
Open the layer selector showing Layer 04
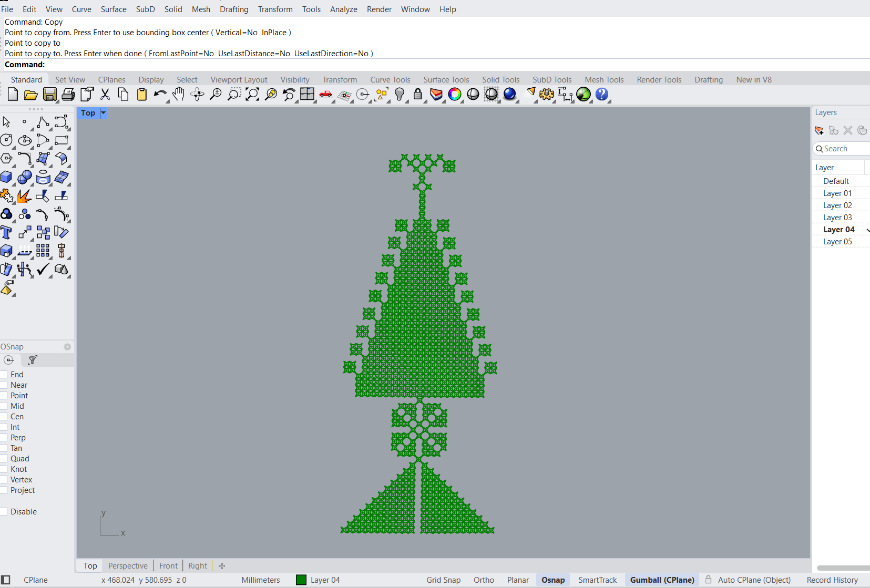(325, 580)
